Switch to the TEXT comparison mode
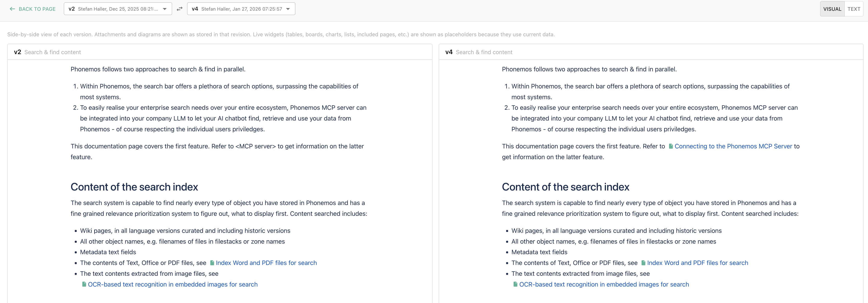Image resolution: width=868 pixels, height=303 pixels. [x=854, y=9]
